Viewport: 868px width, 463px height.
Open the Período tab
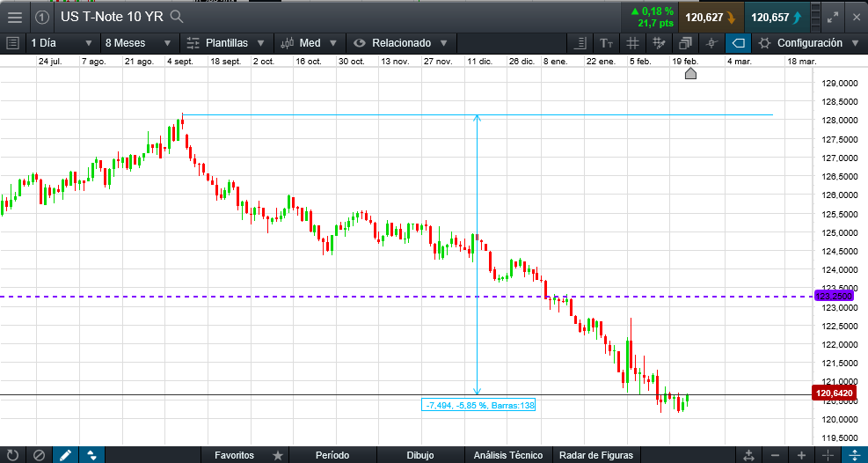[332, 455]
